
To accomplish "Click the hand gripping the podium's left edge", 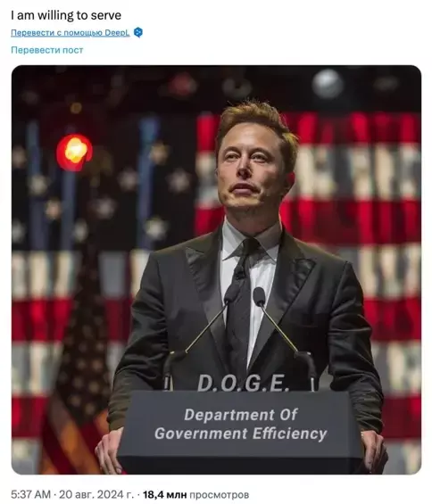I will (110, 449).
